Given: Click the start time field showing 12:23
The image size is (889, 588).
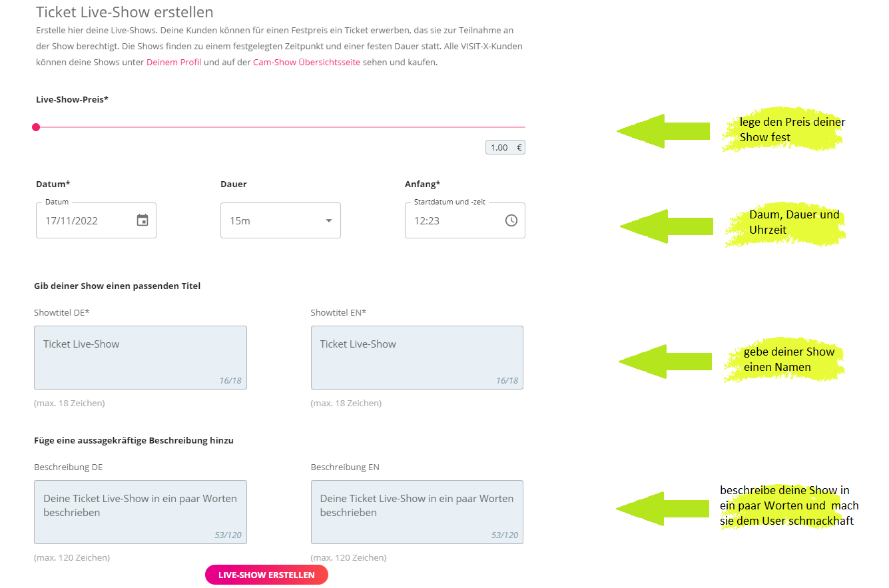Looking at the screenshot, I should 465,220.
